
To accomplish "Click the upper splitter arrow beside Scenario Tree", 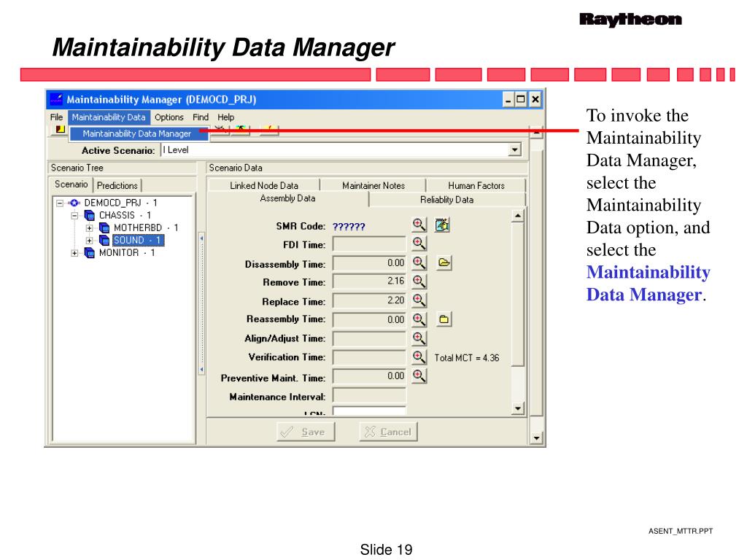I will coord(201,238).
